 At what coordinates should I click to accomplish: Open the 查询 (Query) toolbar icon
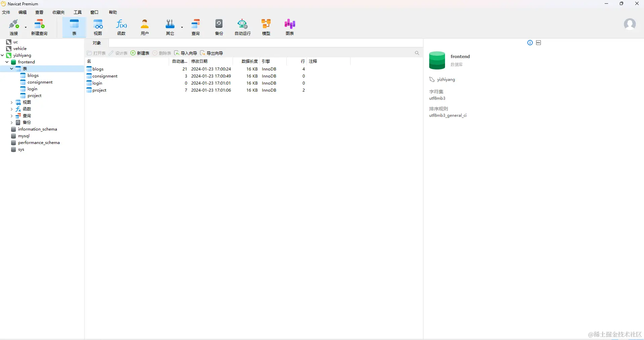point(196,27)
